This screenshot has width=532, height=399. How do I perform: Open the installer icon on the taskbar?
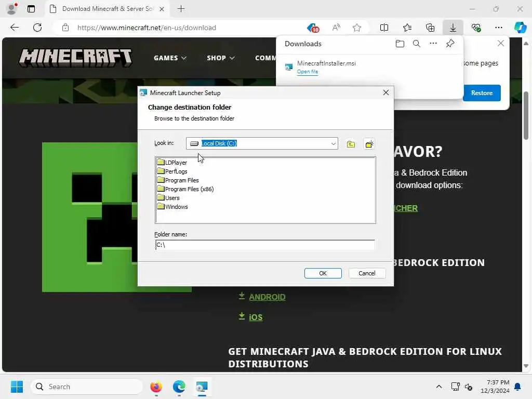[202, 387]
